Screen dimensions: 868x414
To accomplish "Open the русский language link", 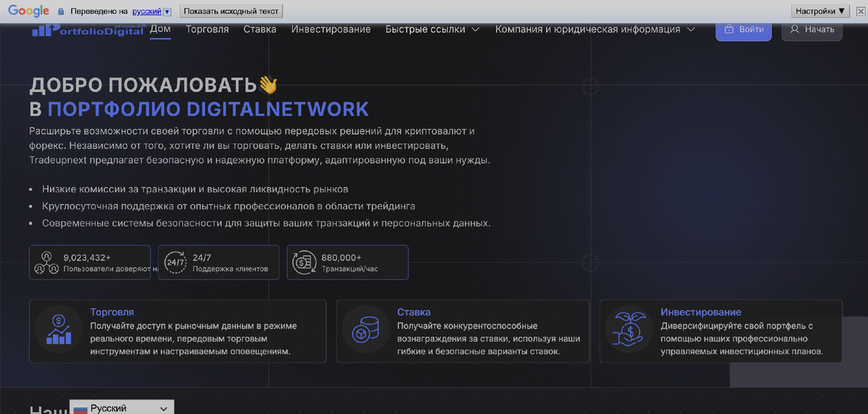I will point(147,12).
